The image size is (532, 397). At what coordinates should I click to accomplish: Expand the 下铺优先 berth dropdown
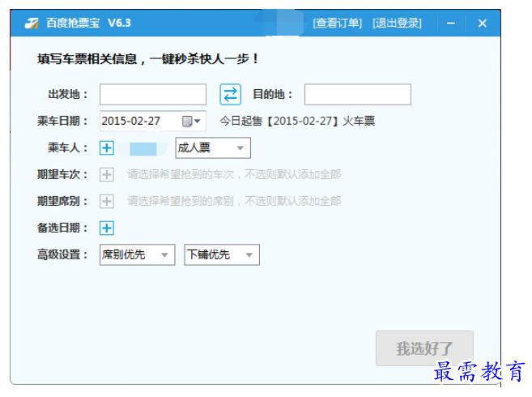(x=222, y=254)
